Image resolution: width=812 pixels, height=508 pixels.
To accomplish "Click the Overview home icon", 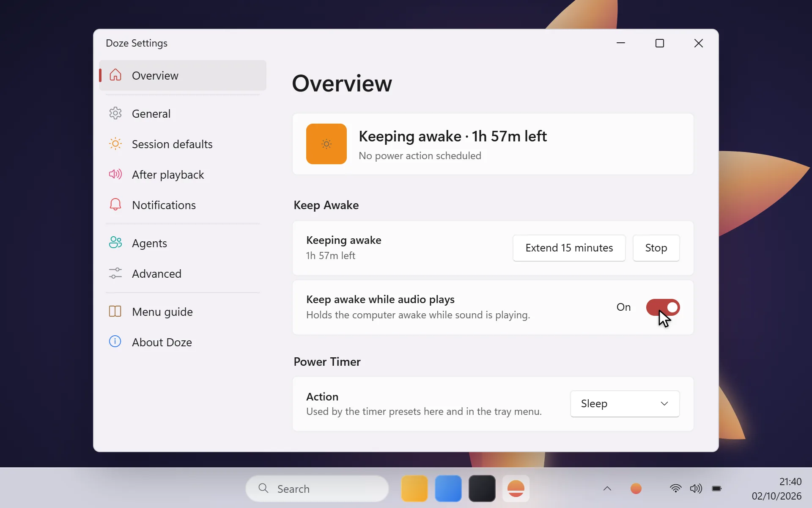I will coord(115,75).
